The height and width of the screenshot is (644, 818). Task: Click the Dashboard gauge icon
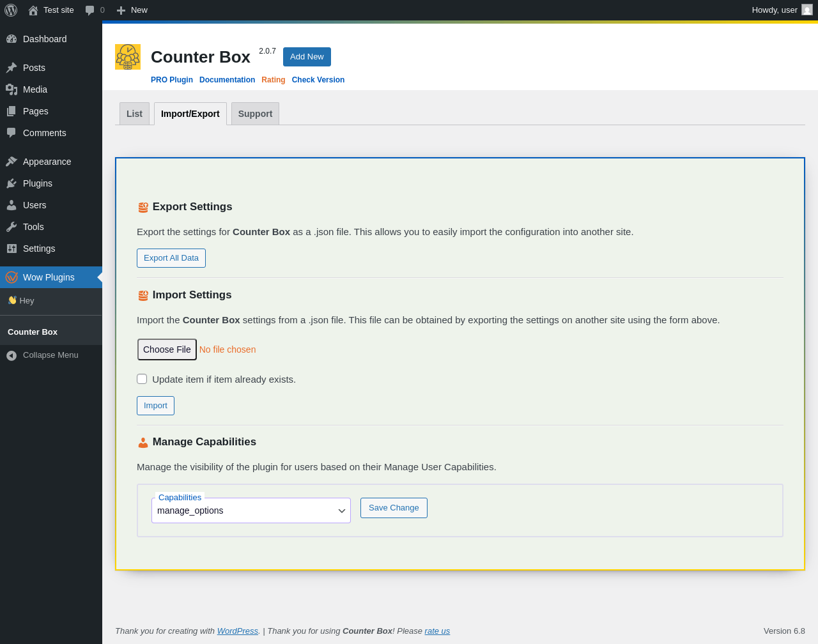pyautogui.click(x=12, y=39)
